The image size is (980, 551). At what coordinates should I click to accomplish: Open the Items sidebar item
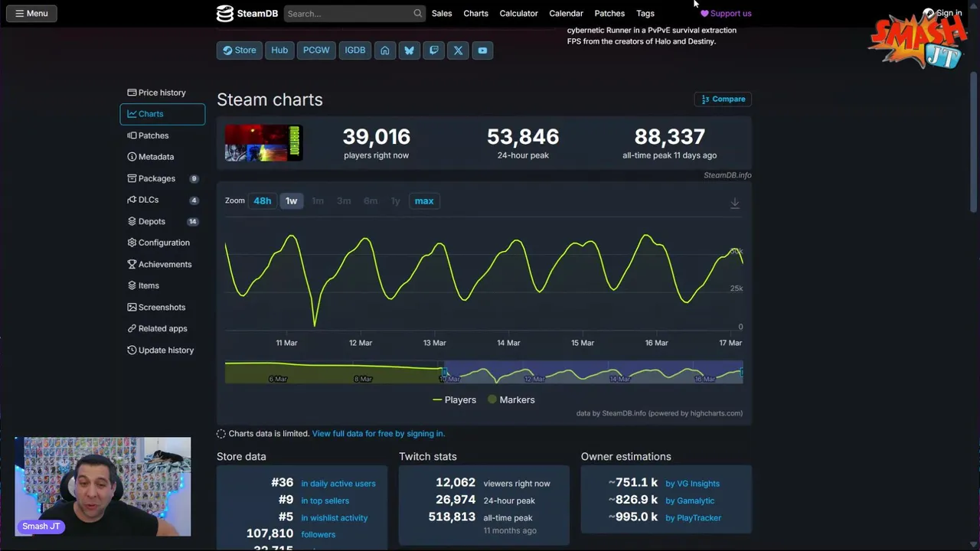coord(162,285)
